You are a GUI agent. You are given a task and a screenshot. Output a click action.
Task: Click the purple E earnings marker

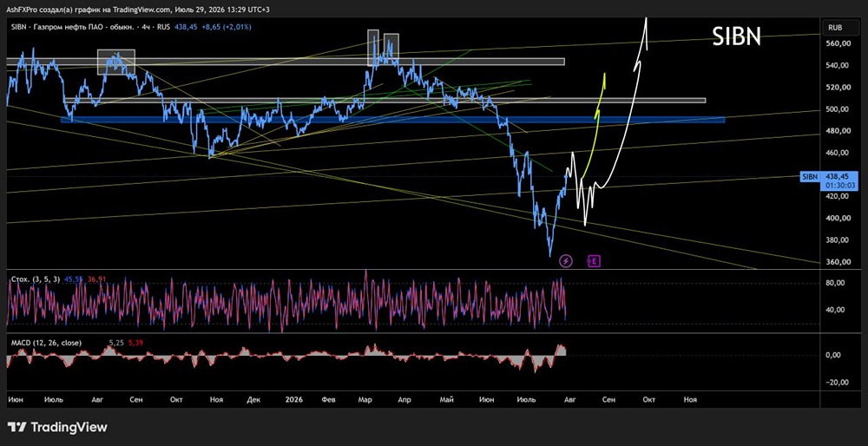594,260
